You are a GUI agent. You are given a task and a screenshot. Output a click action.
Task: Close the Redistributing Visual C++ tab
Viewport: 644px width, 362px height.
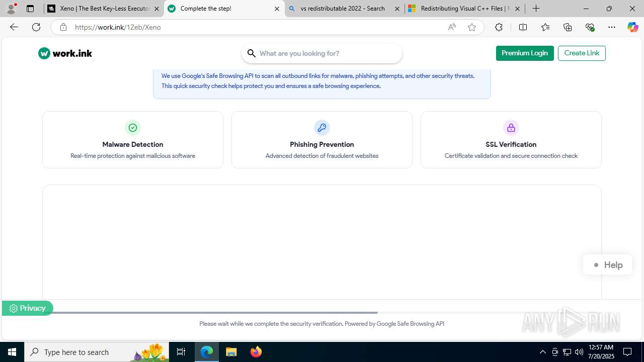pyautogui.click(x=517, y=9)
